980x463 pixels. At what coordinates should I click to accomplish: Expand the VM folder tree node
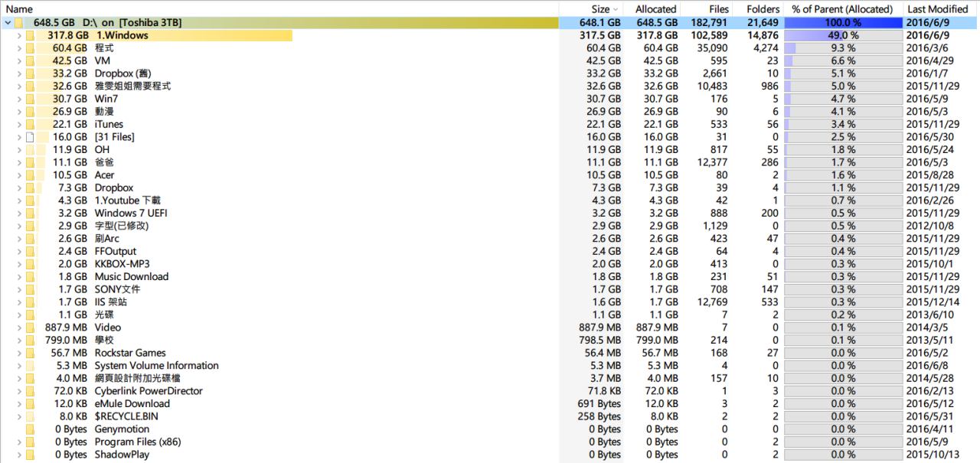[18, 60]
